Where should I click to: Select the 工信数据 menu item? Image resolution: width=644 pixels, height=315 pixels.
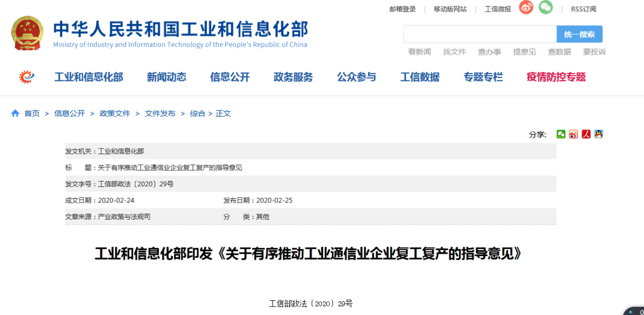pos(420,77)
